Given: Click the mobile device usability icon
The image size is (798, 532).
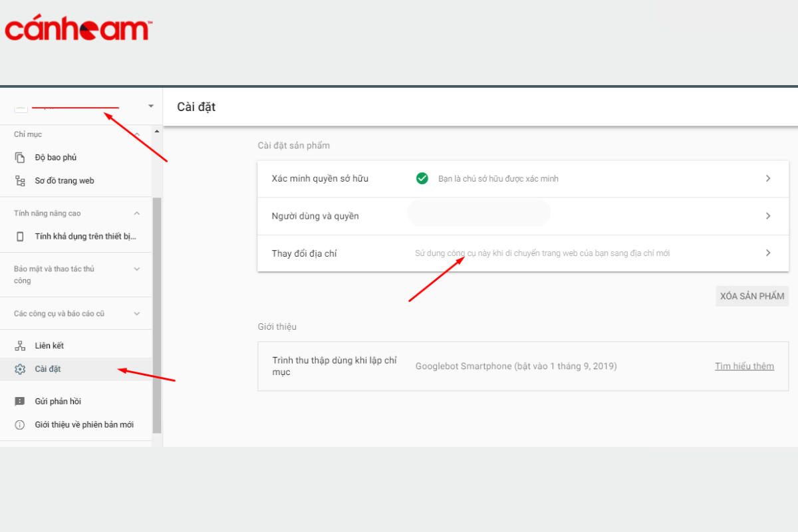Looking at the screenshot, I should click(20, 237).
